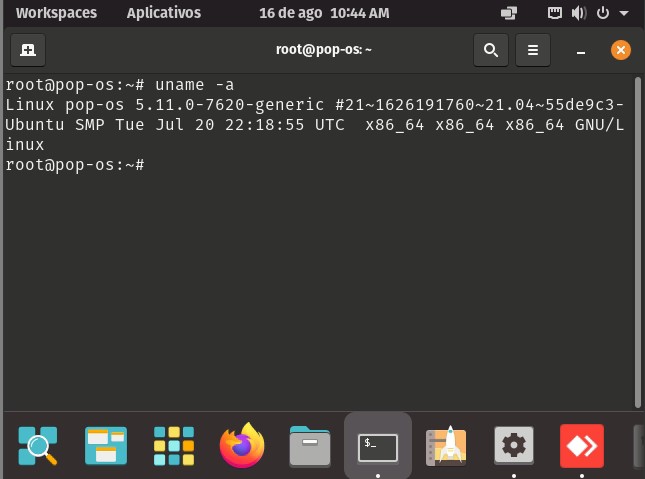Launch Firefox from the dock

pos(242,446)
